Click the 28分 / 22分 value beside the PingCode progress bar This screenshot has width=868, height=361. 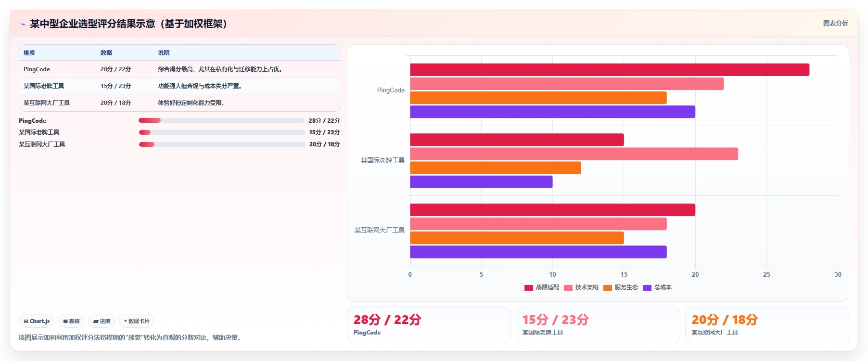click(x=324, y=121)
